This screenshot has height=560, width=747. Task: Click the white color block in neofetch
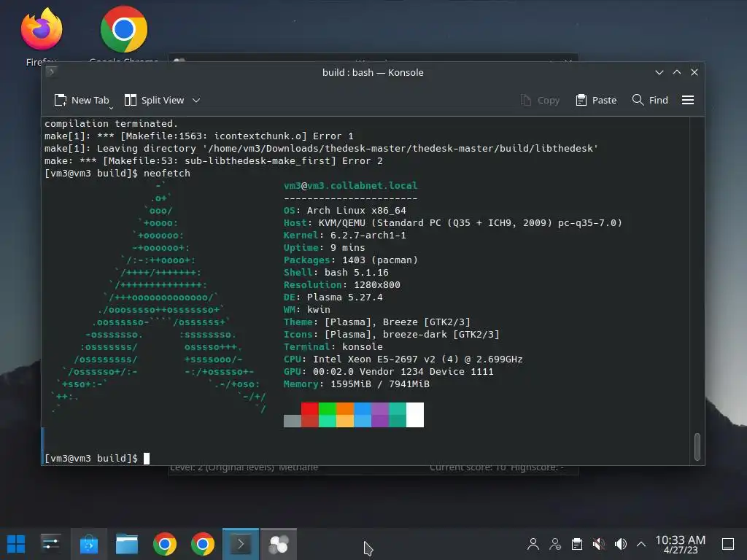[x=415, y=415]
